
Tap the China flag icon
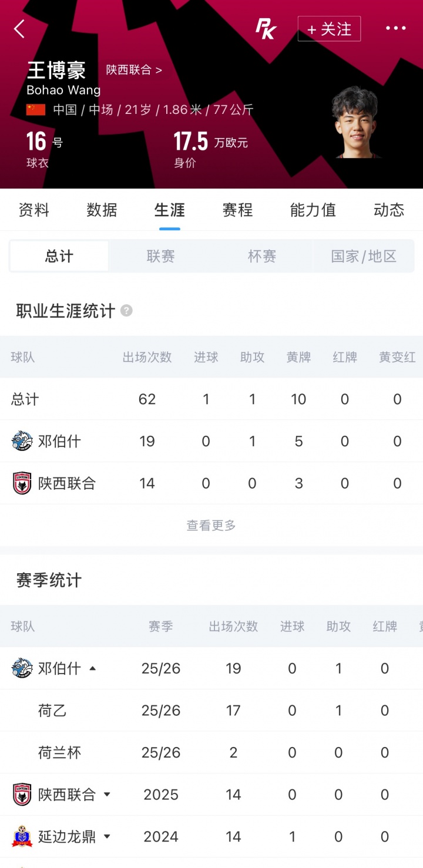coord(36,109)
